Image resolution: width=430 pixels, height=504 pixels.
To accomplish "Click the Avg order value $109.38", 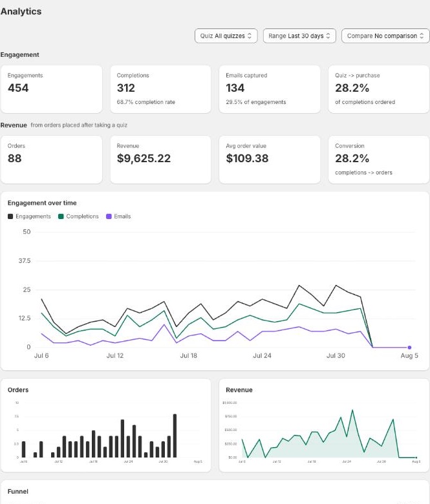I will click(x=247, y=158).
